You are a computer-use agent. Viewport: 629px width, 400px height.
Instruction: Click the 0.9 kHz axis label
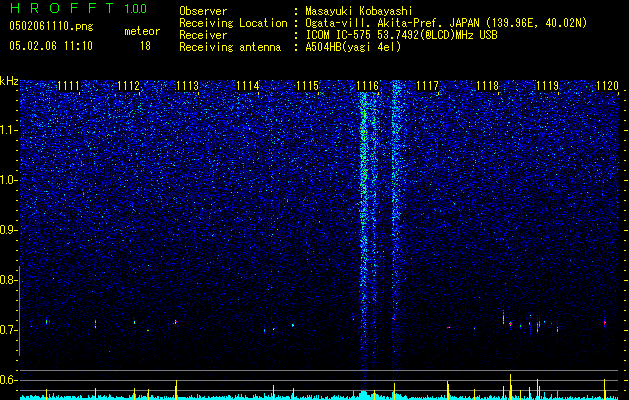coord(7,230)
